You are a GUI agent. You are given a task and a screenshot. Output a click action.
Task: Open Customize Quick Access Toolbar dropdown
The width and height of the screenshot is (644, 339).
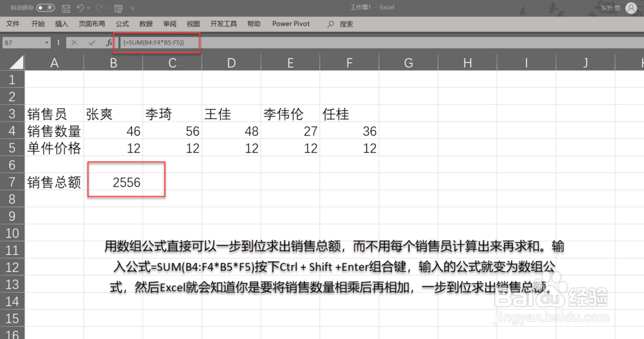coord(132,8)
